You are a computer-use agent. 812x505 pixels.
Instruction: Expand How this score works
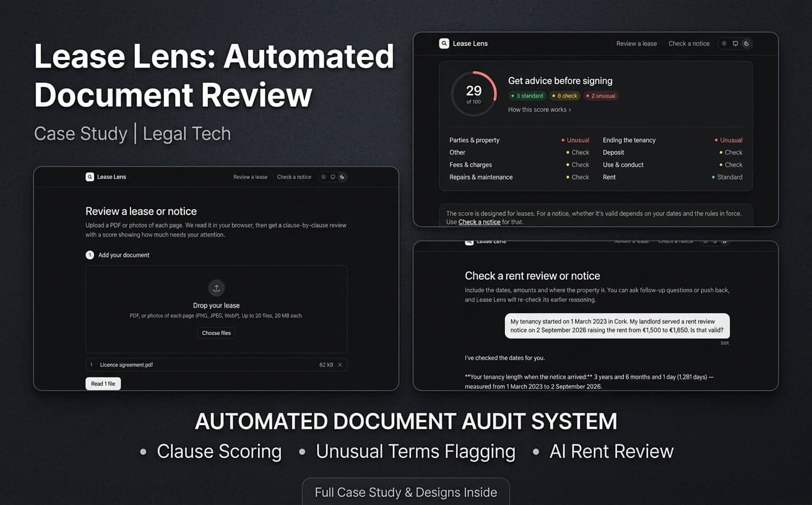coord(539,110)
